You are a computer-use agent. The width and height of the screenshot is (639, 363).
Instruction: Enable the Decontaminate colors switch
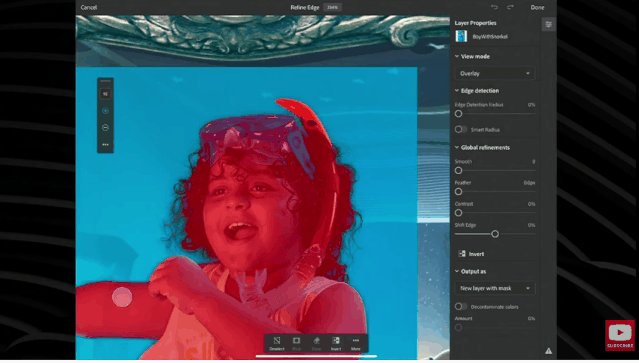point(461,306)
